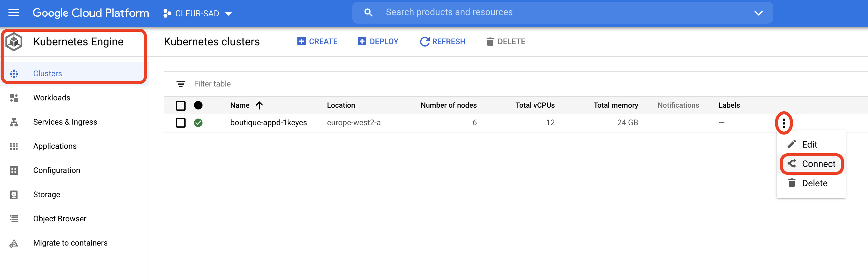This screenshot has width=868, height=277.
Task: Open the Object Browser sidebar item
Action: coord(74,219)
